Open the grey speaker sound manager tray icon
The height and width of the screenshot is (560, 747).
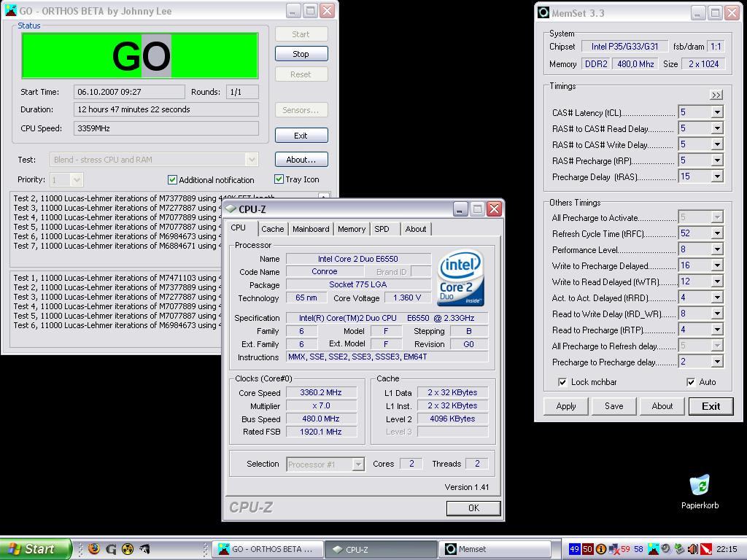pos(667,549)
